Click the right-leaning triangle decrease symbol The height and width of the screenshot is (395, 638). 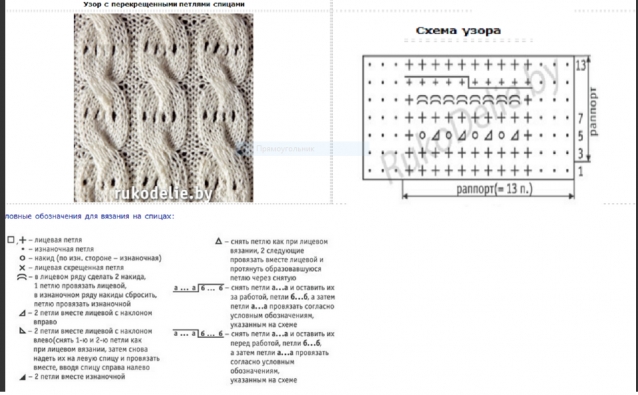point(23,313)
